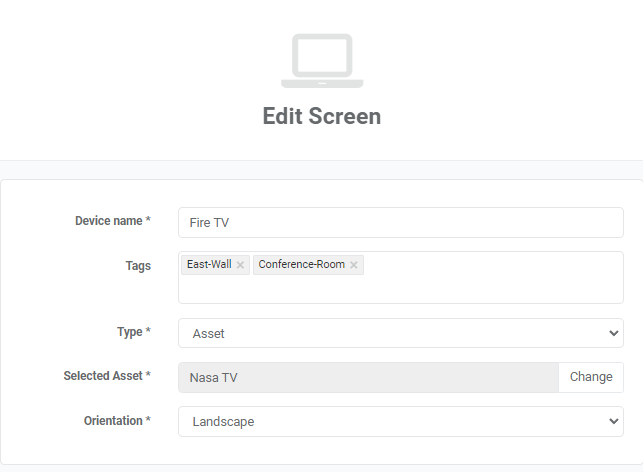
Task: Click the chevron arrow on Orientation select
Action: (x=613, y=422)
